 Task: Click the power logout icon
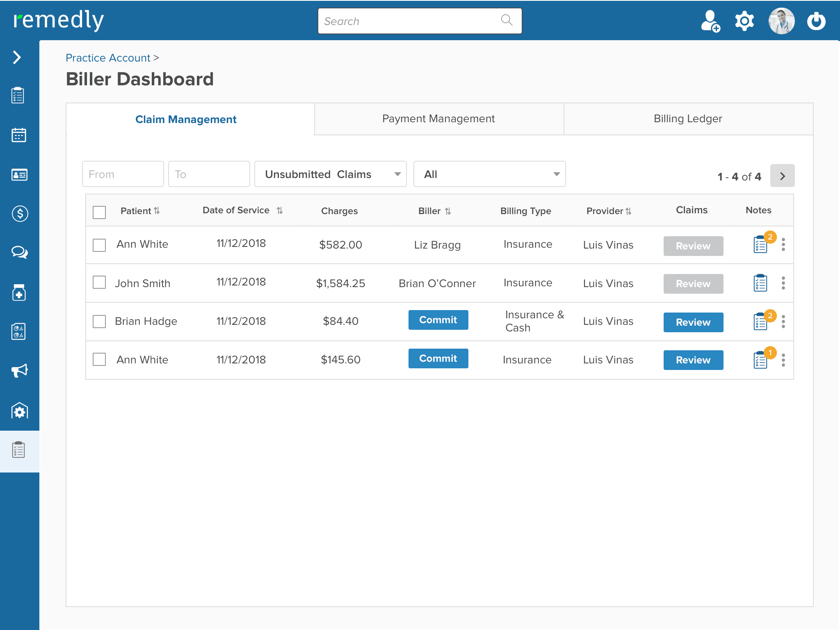pos(816,21)
